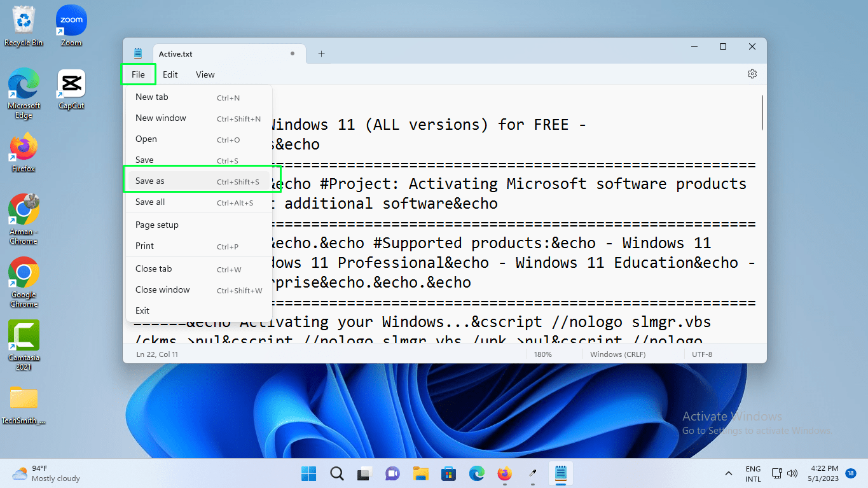Open the Edit menu
Screen dimensions: 868x488
(x=170, y=74)
